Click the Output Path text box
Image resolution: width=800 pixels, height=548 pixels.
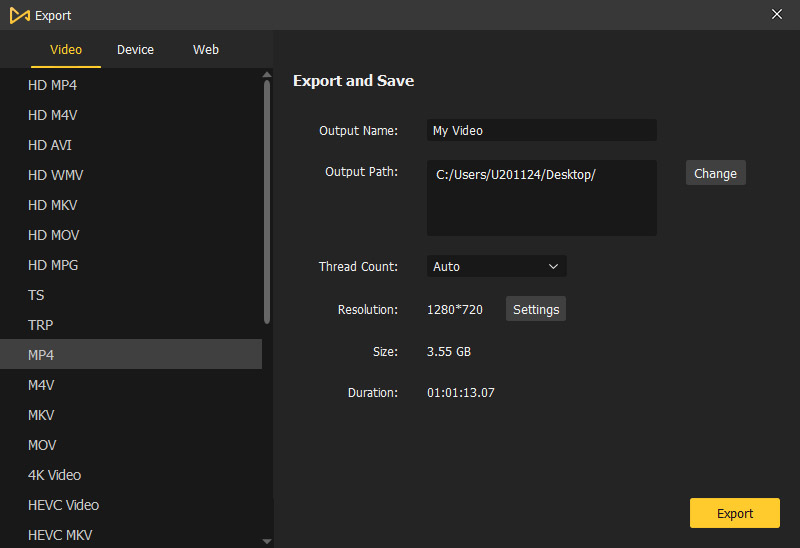541,198
